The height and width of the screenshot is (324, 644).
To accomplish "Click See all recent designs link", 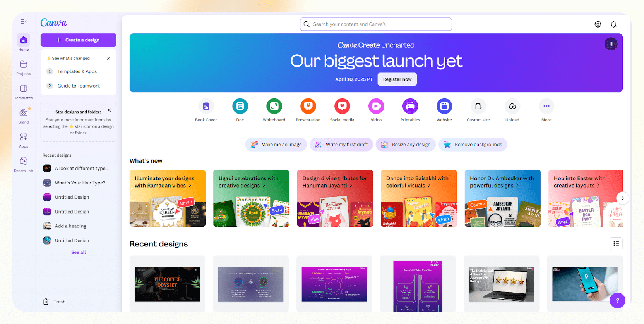I will tap(79, 252).
